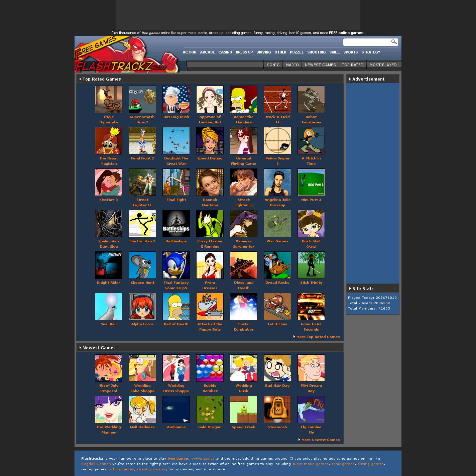This screenshot has height=476, width=476.
Task: Open the super mario games footer link
Action: point(310,464)
